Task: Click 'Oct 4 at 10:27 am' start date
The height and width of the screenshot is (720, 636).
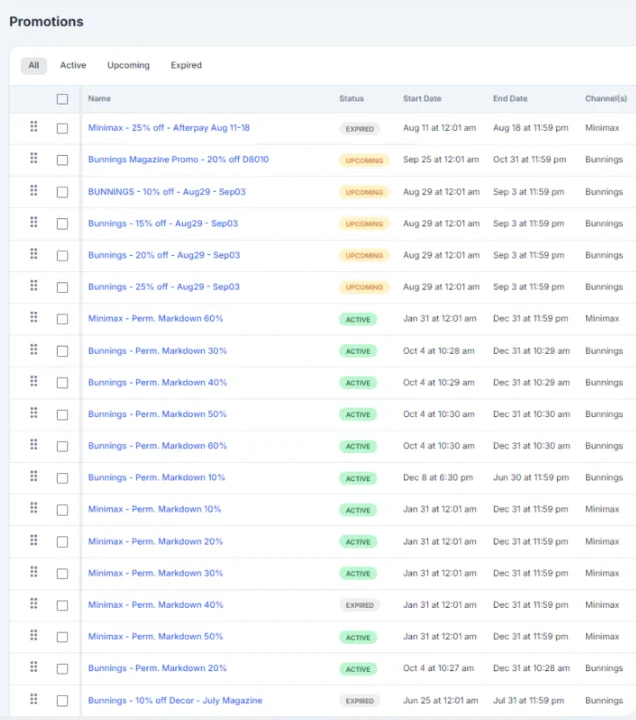Action: (438, 668)
